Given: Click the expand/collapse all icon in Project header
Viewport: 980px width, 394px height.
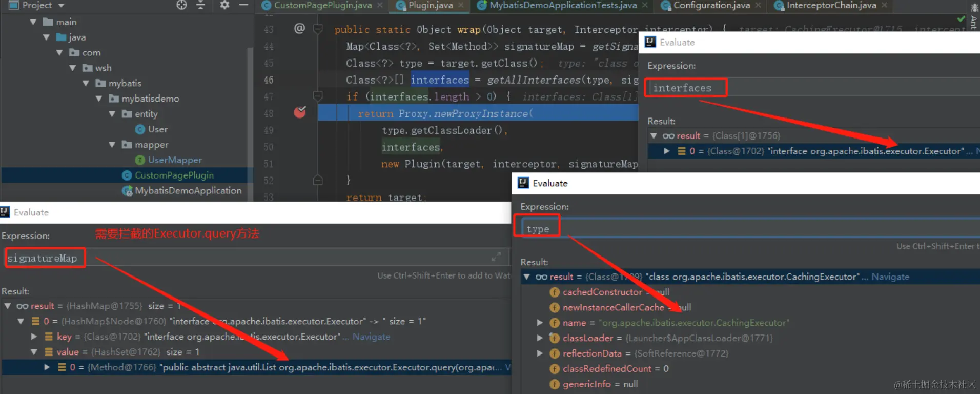Looking at the screenshot, I should coord(200,5).
